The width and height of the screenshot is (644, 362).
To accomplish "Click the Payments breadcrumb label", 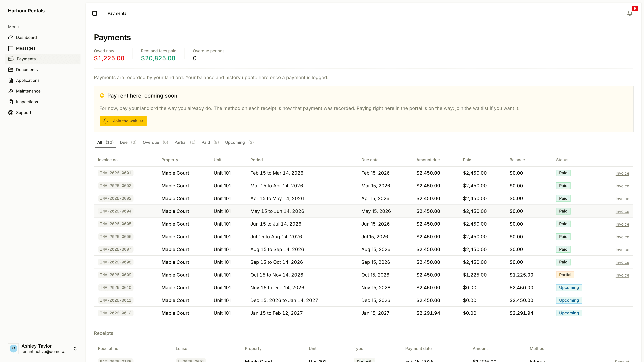I will (x=117, y=13).
